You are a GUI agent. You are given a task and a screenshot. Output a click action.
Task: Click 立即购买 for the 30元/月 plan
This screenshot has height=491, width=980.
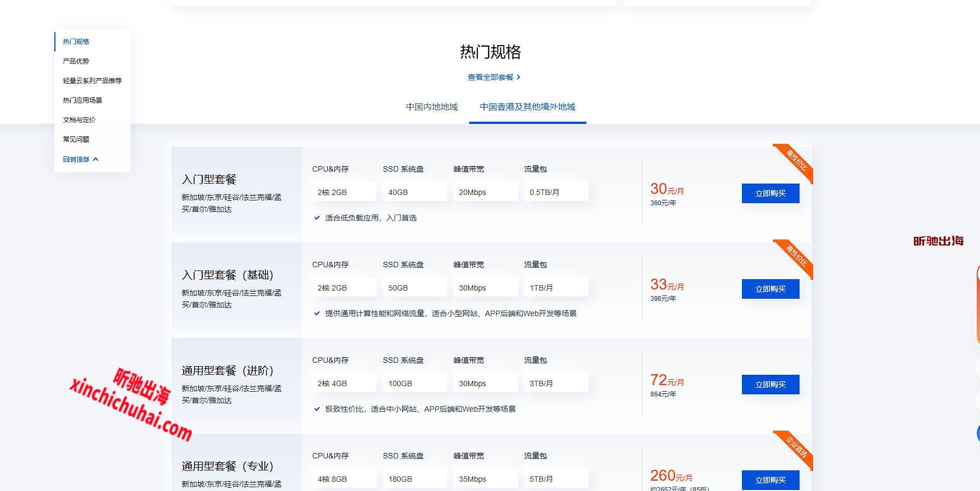[770, 193]
